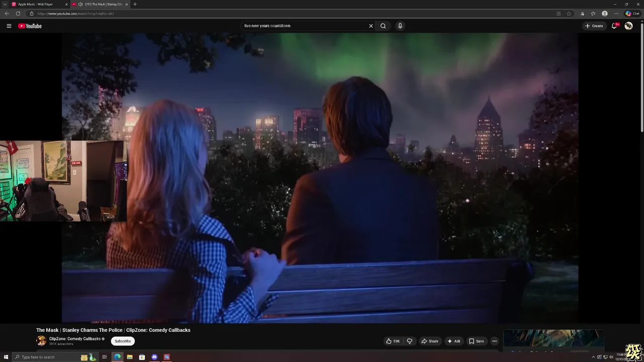
Task: Open YouTube notifications bell
Action: [x=614, y=26]
